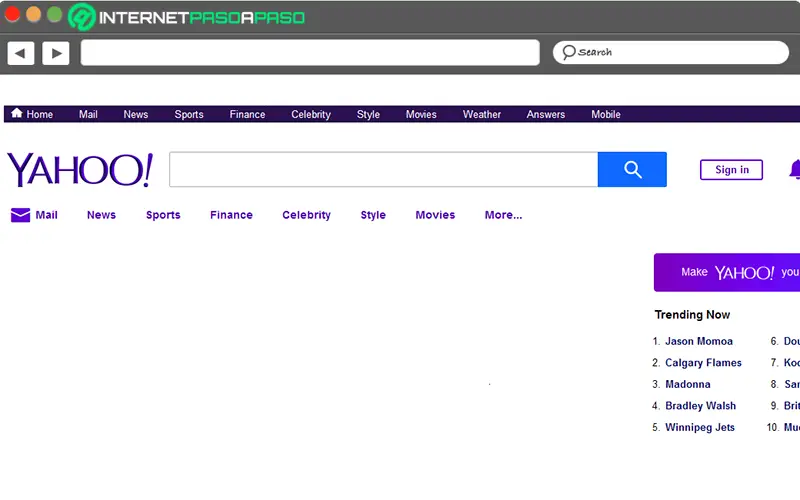This screenshot has width=800, height=500.
Task: Click the Sign in button
Action: [x=732, y=170]
